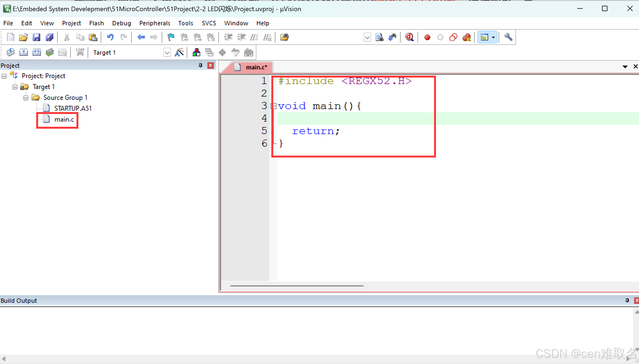
Task: Pin the Project panel
Action: 201,66
